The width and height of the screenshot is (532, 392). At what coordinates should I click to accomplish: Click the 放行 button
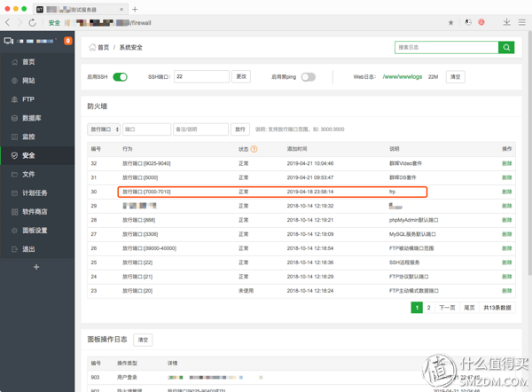pyautogui.click(x=240, y=129)
